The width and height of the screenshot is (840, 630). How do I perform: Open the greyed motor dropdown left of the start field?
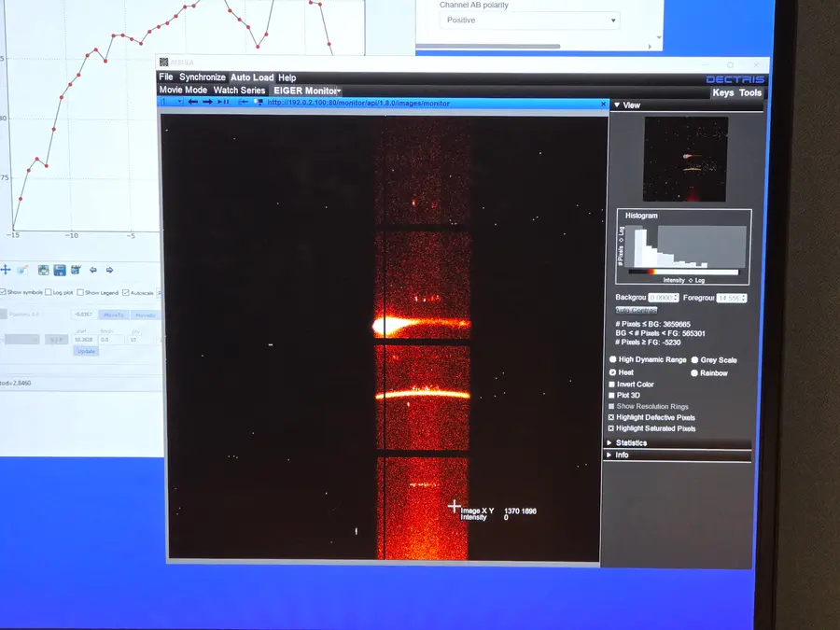(22, 340)
